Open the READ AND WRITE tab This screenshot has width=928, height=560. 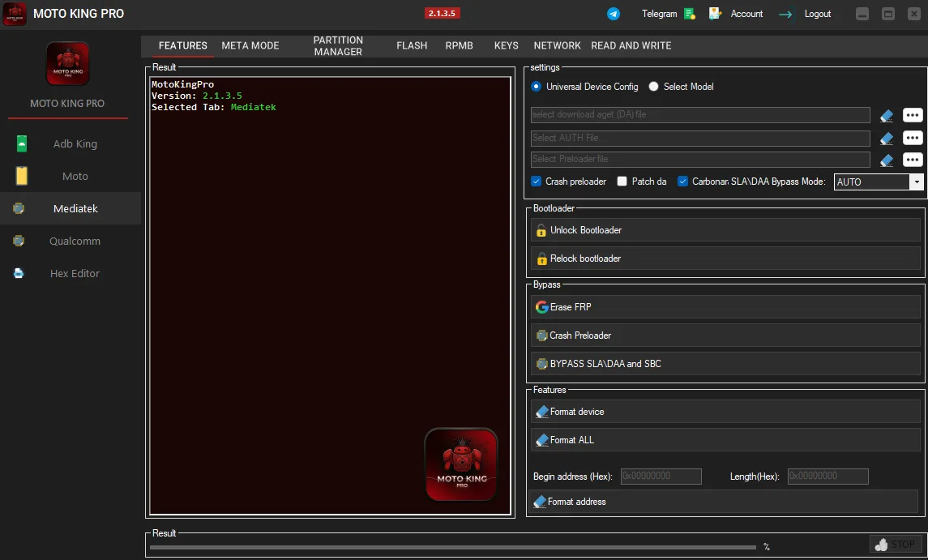click(631, 45)
